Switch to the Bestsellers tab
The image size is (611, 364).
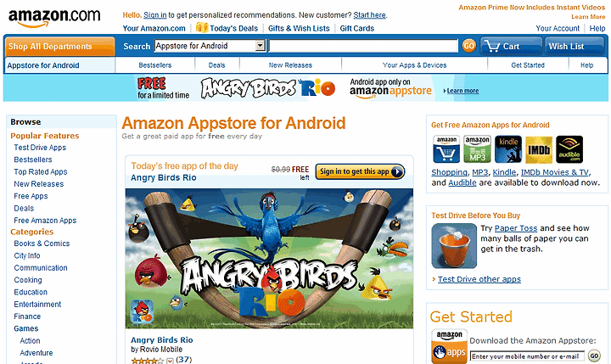[x=155, y=65]
